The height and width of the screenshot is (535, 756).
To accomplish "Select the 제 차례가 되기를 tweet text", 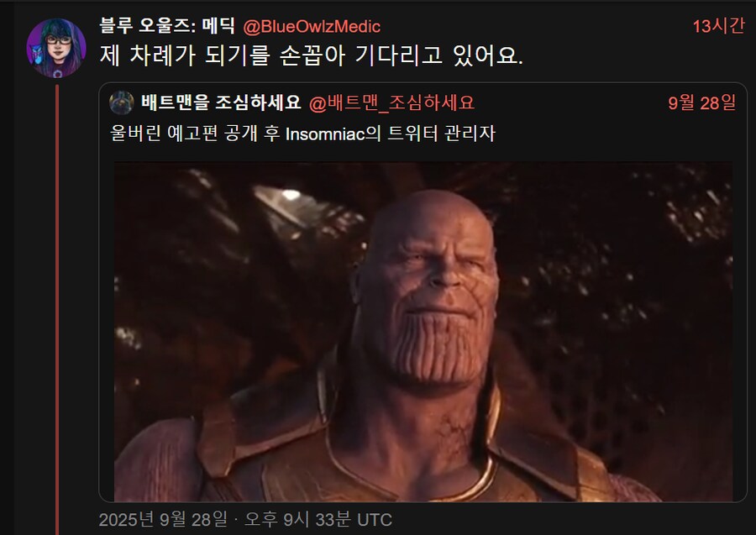I will tap(311, 55).
